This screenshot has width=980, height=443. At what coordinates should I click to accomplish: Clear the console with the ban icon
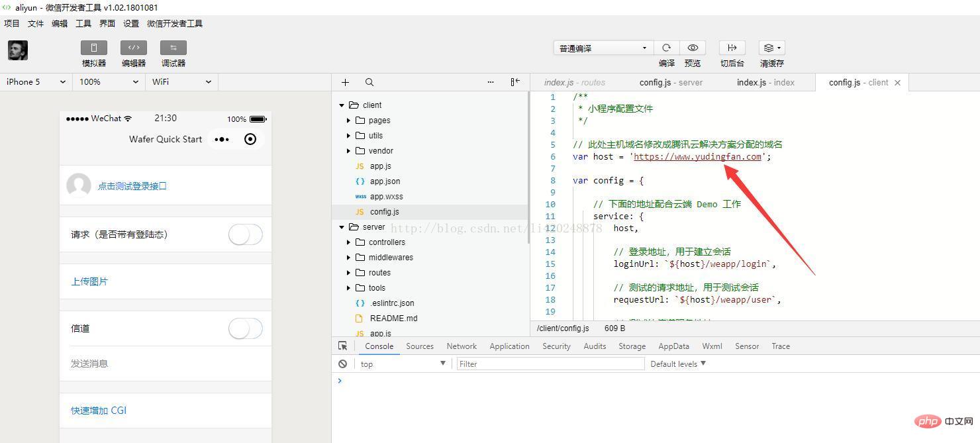(342, 364)
